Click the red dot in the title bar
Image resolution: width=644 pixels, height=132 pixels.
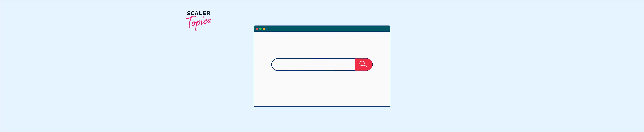click(257, 29)
